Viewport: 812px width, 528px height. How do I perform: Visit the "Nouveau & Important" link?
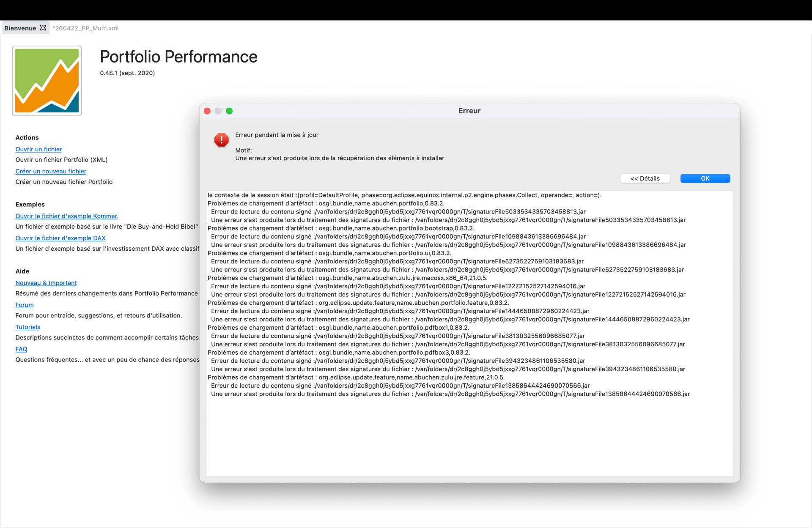pos(46,283)
